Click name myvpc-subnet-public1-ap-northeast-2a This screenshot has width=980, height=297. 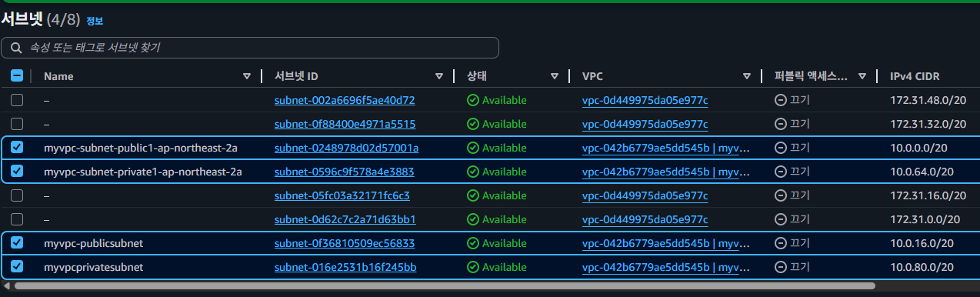141,148
